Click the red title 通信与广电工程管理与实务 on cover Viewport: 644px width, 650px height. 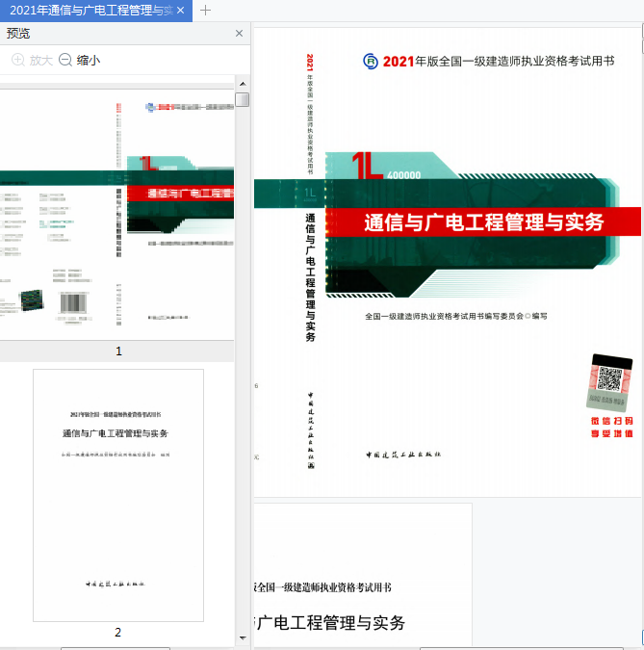coord(484,221)
